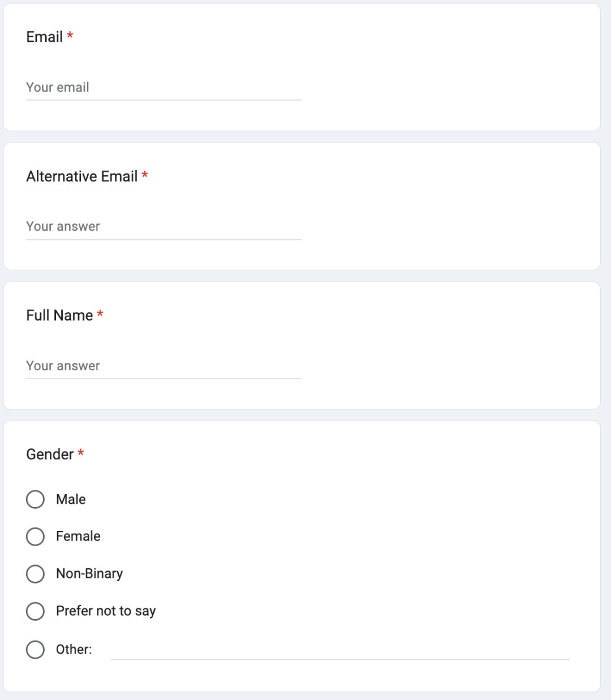The height and width of the screenshot is (700, 611).
Task: Pick the Non-Binary radio button circle
Action: tap(35, 574)
